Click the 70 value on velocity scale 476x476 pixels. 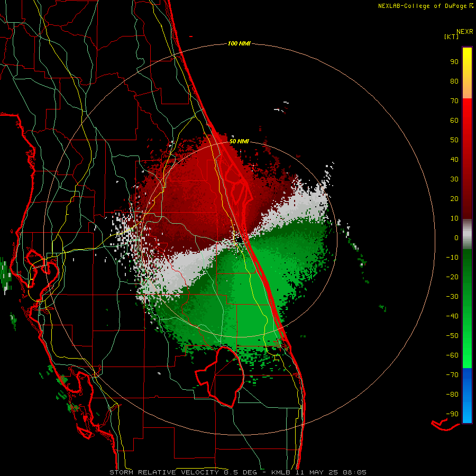point(454,101)
